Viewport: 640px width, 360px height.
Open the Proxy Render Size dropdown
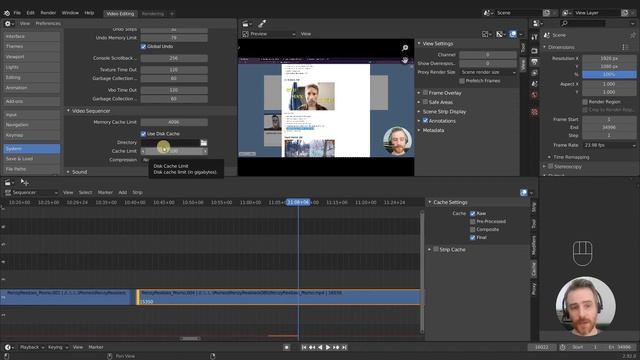click(488, 72)
